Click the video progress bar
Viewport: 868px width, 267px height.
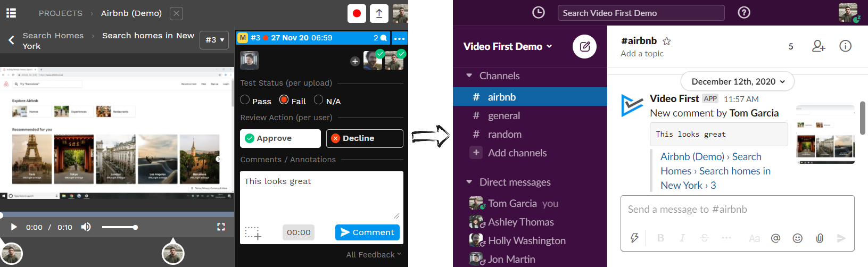pos(117,215)
